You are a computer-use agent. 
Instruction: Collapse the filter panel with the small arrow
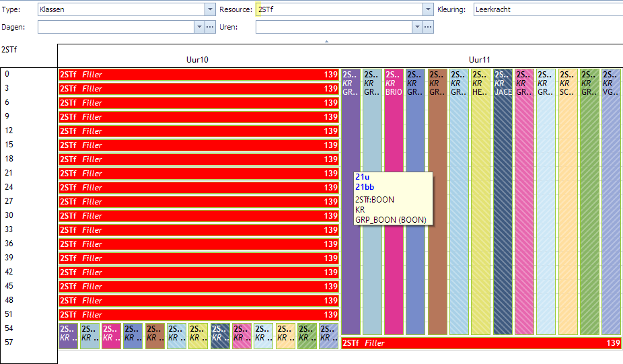coord(326,41)
